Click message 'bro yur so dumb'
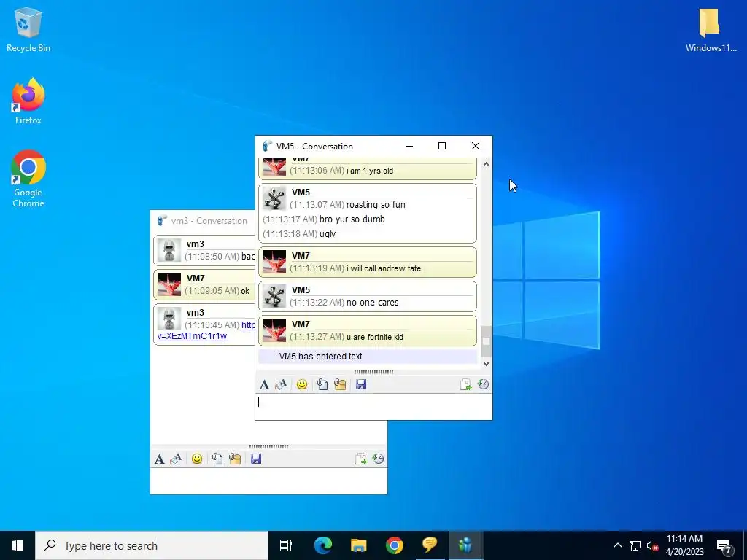 tap(352, 219)
